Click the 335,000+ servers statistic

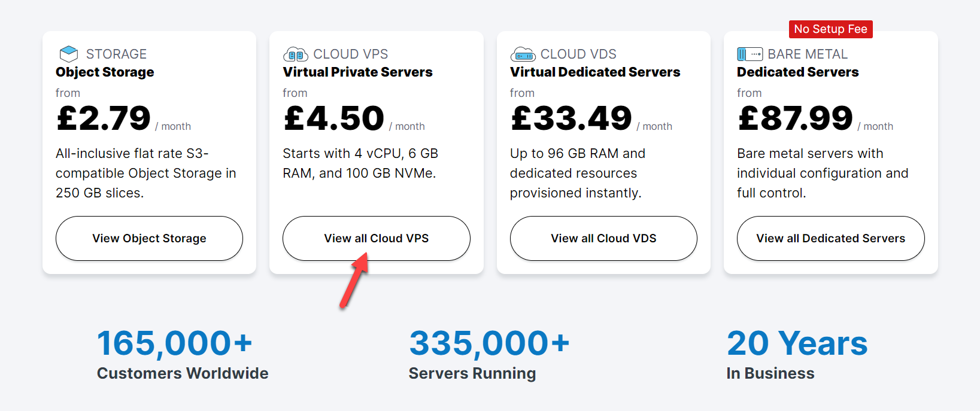pos(489,344)
